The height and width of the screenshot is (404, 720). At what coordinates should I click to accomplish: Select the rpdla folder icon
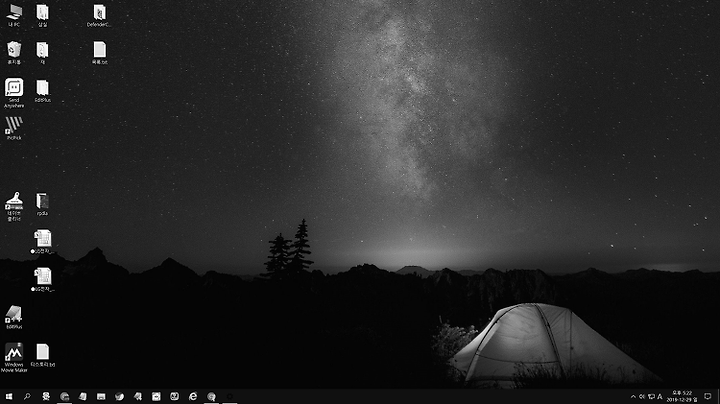pyautogui.click(x=42, y=203)
